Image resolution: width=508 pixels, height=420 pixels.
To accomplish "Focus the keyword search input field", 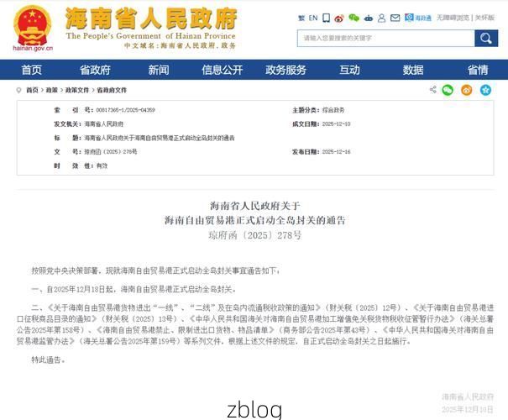I will (x=386, y=39).
